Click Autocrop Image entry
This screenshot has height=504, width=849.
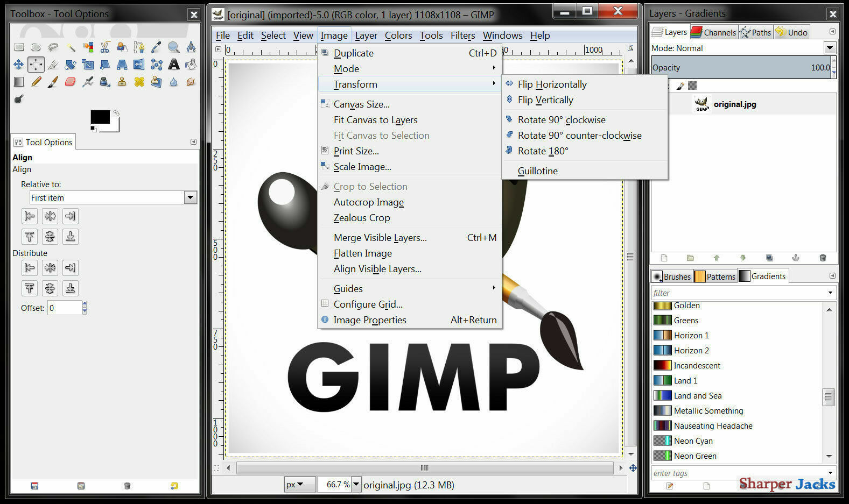click(410, 202)
